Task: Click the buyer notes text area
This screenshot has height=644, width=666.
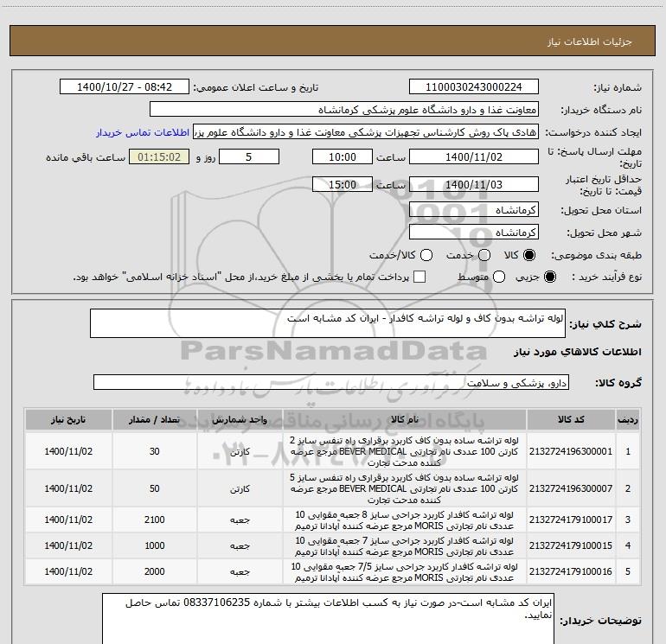Action: point(328,619)
